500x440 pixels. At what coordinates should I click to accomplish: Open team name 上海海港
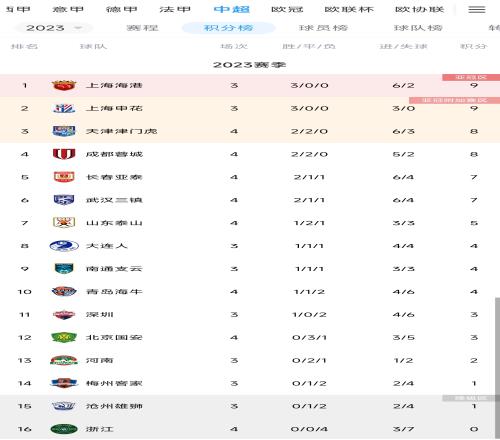(114, 85)
